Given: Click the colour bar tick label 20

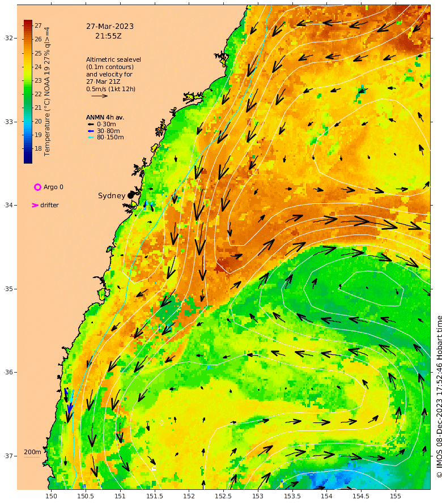Looking at the screenshot, I should click(39, 121).
